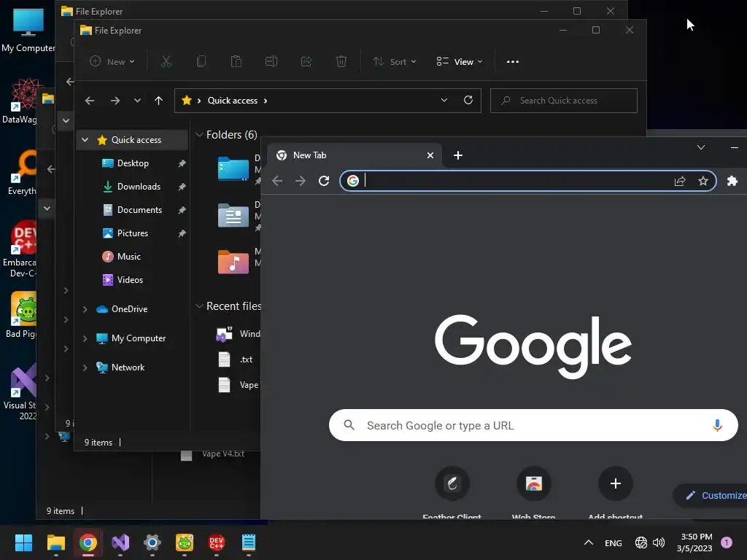Expand the address bar history dropdown
This screenshot has height=560, width=747.
point(444,100)
